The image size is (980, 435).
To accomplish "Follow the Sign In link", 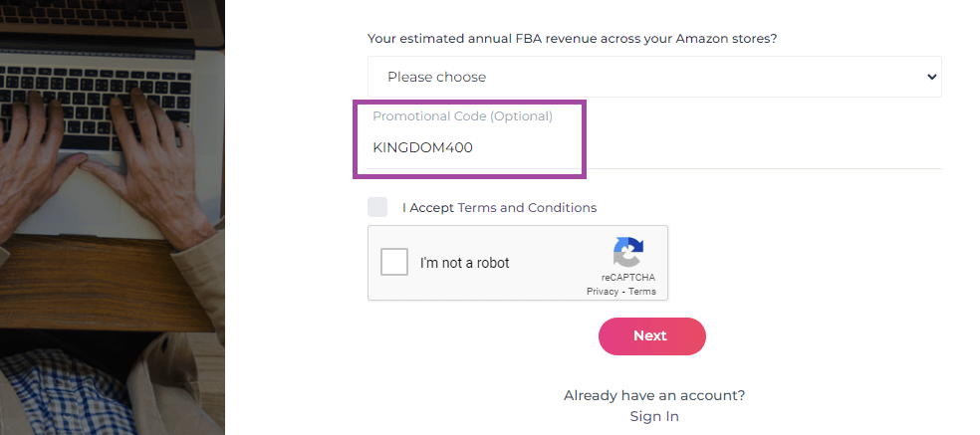I will (x=654, y=416).
